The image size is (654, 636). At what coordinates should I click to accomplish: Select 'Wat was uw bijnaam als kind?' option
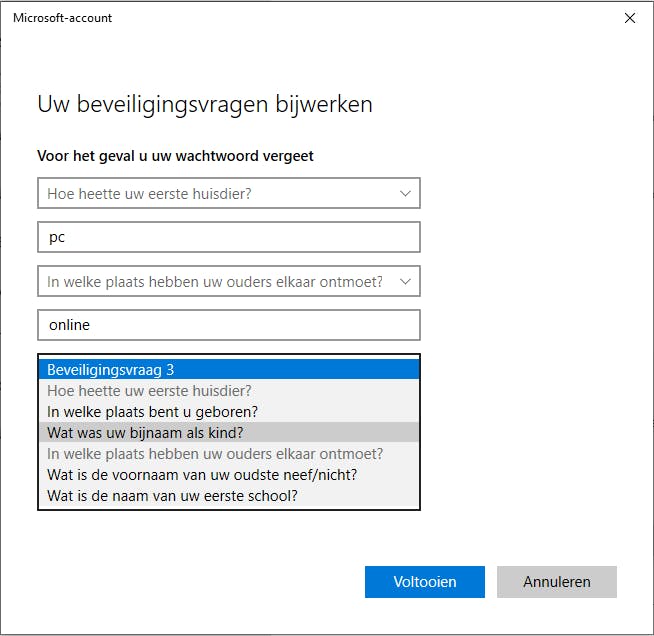(228, 433)
